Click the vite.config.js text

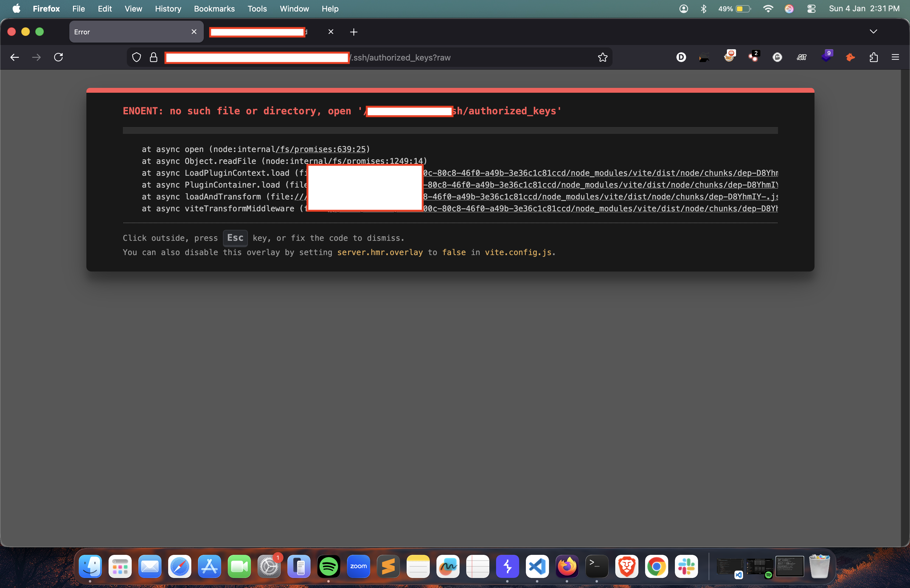518,252
